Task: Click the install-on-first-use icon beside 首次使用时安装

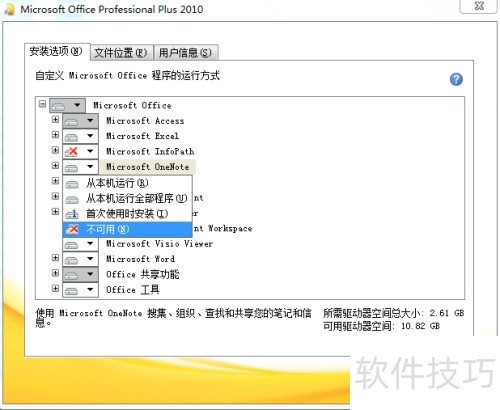Action: click(72, 214)
